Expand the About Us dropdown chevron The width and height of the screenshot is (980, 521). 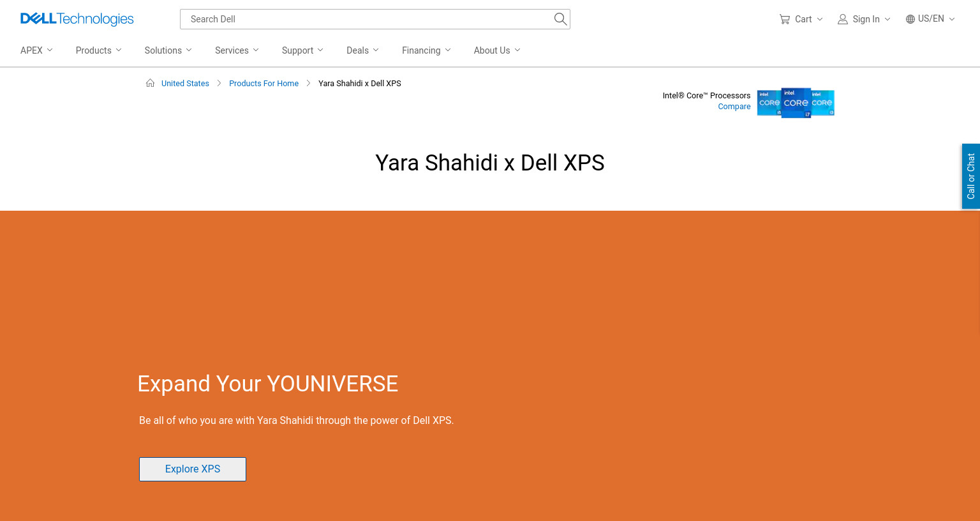[517, 50]
